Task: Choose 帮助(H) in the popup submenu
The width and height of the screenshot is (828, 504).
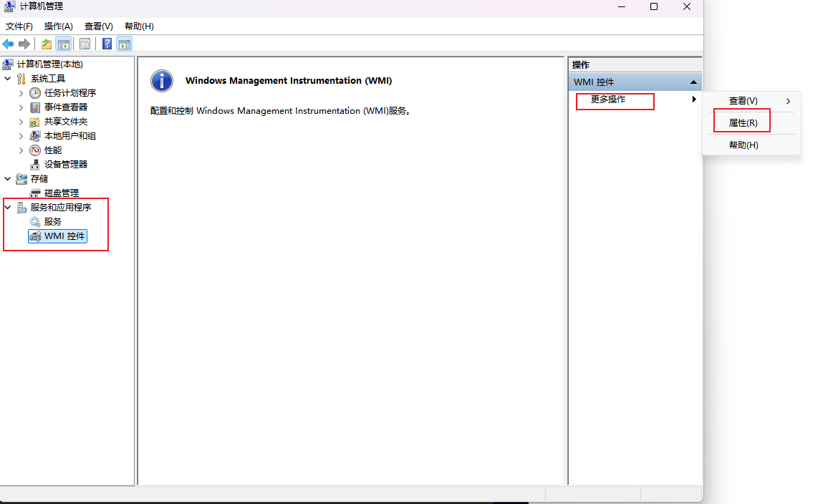Action: [x=752, y=145]
